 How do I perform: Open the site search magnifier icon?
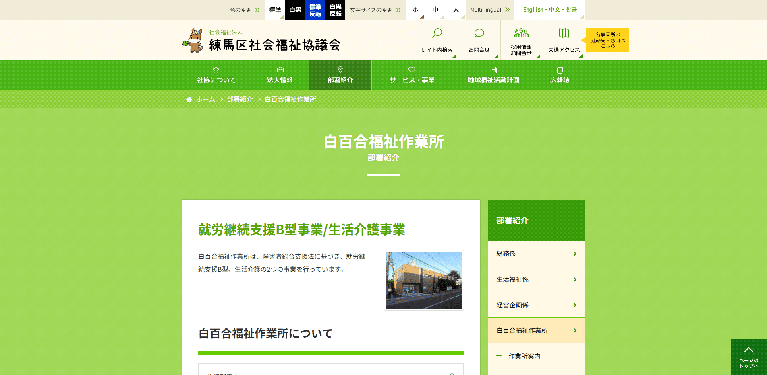click(437, 33)
